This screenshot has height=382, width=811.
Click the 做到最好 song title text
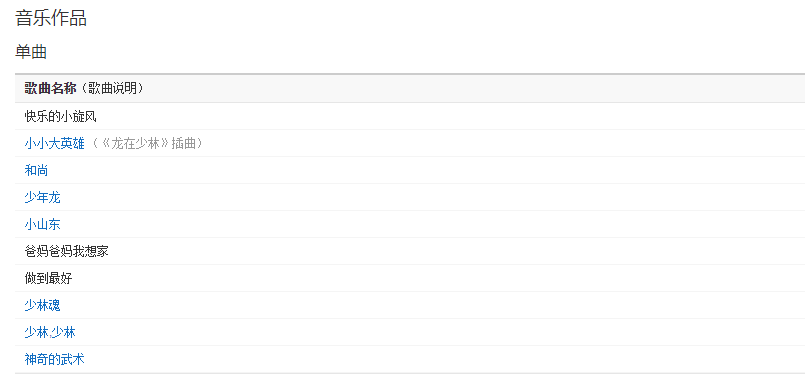click(x=48, y=278)
